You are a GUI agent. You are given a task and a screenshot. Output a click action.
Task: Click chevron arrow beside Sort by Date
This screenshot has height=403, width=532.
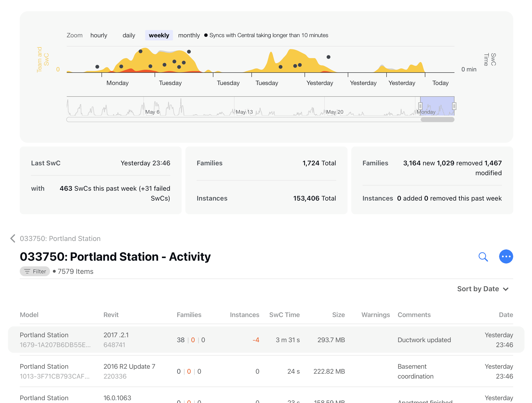[506, 289]
